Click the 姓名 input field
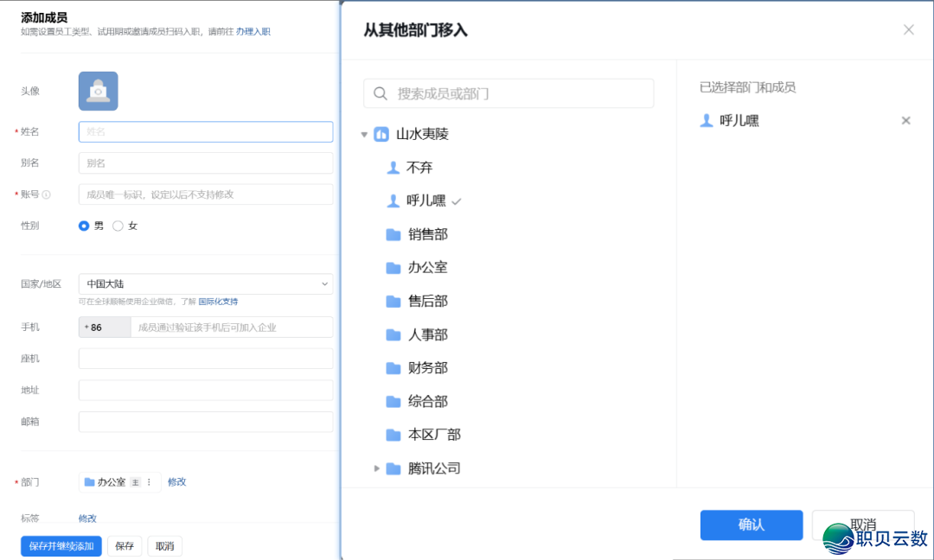 point(205,131)
